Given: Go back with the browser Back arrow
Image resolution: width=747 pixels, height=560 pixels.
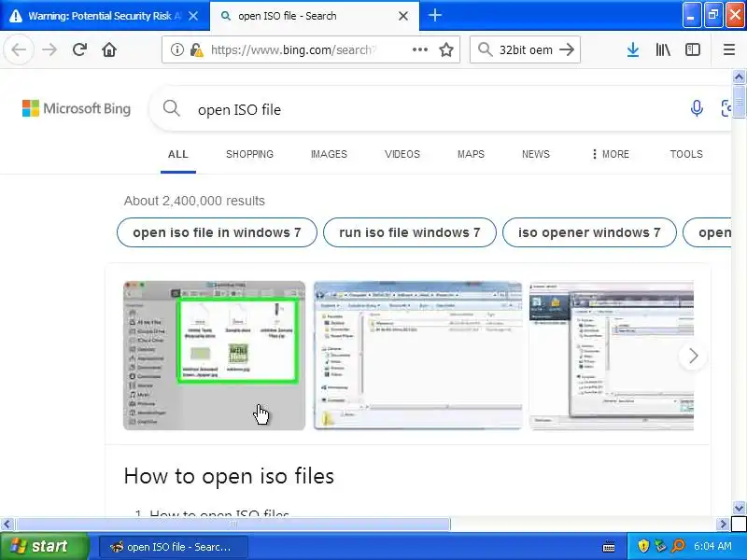Looking at the screenshot, I should click(x=19, y=49).
